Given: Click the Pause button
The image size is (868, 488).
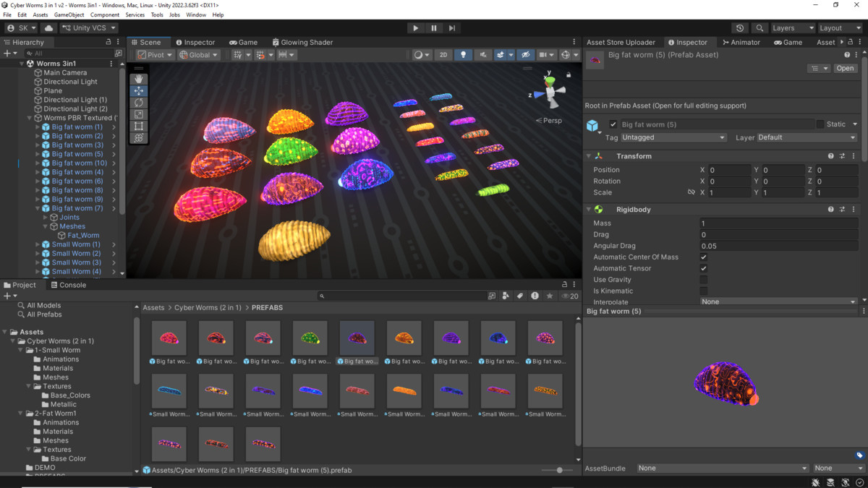Looking at the screenshot, I should [434, 28].
